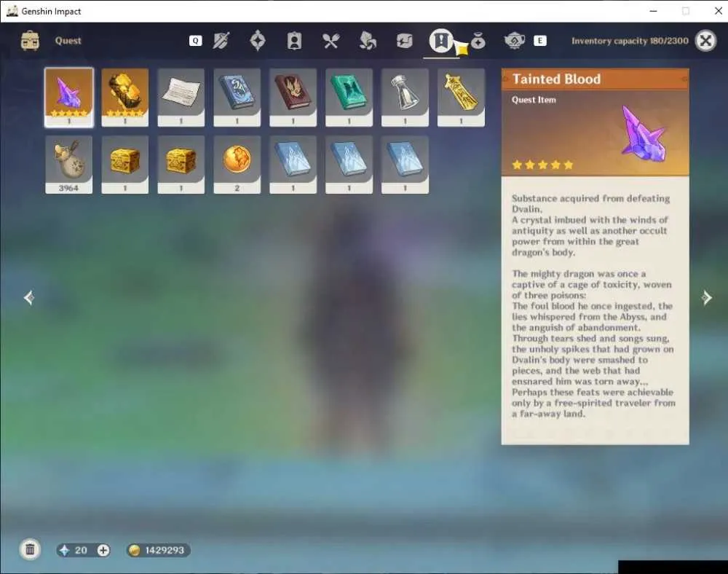Select the white paper letter item

point(181,98)
